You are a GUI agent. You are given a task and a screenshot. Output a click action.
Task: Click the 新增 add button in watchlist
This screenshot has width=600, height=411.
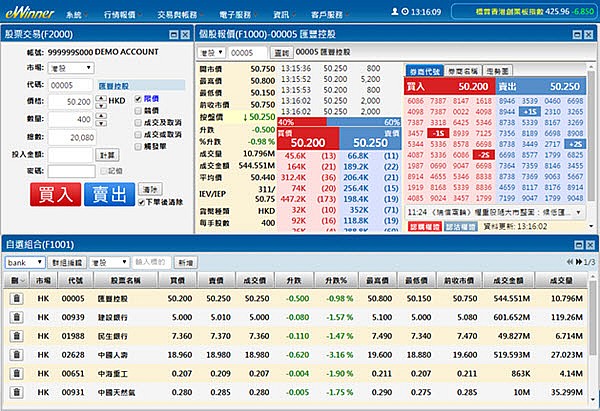point(186,263)
